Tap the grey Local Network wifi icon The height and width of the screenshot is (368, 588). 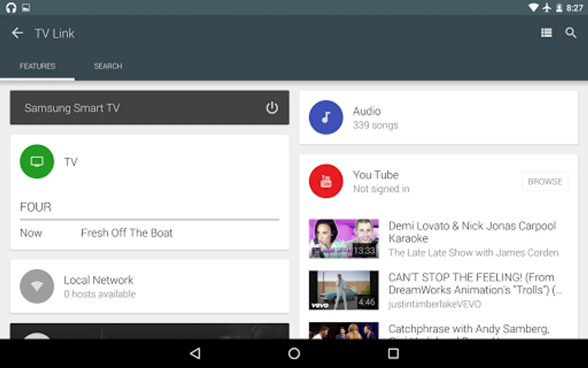tap(37, 286)
